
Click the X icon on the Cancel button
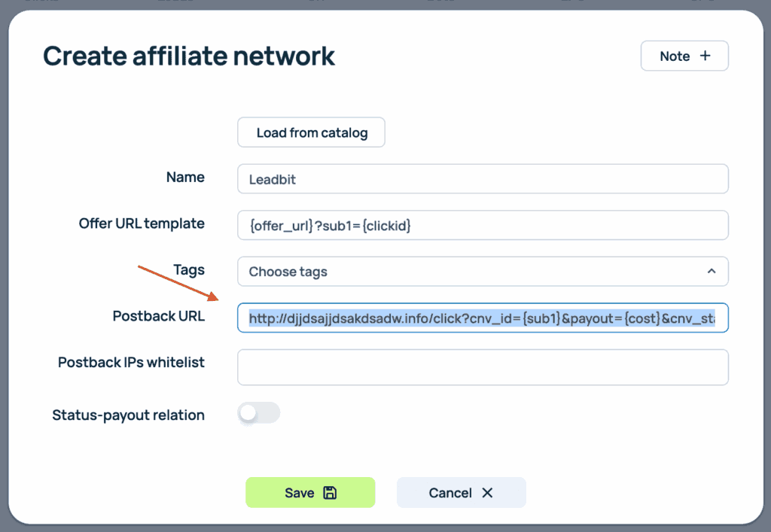point(487,493)
